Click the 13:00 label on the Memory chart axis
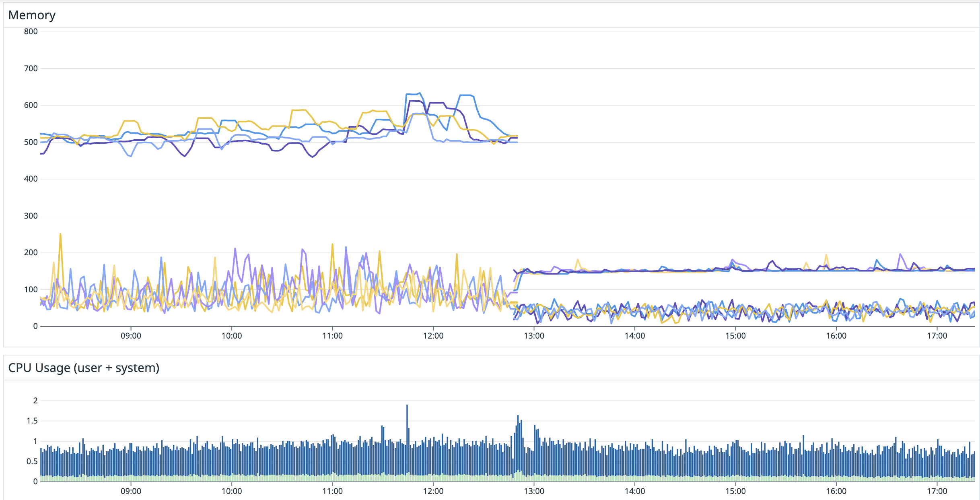Viewport: 980px width, 500px height. pyautogui.click(x=534, y=336)
